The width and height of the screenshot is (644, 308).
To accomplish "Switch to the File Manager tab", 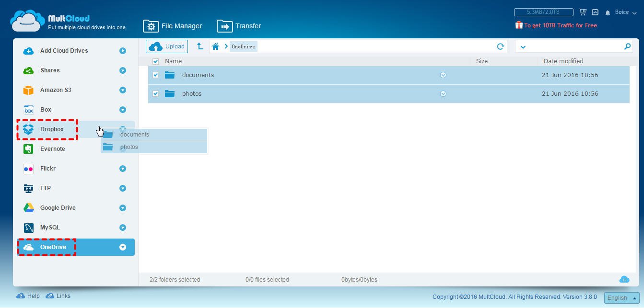I will pyautogui.click(x=173, y=26).
